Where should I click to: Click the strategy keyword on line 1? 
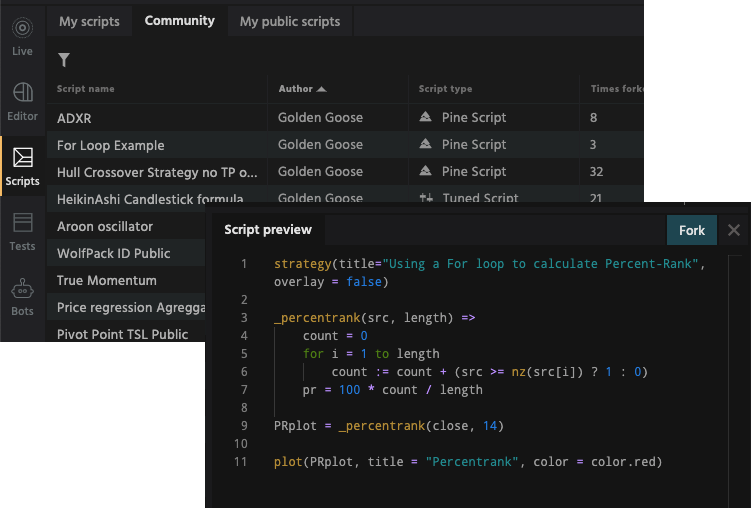(x=302, y=264)
